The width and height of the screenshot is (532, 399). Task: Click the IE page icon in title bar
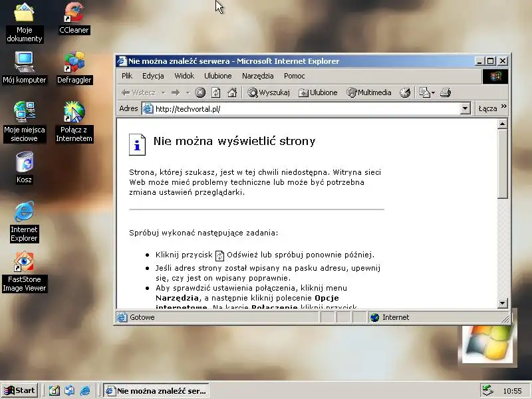(x=122, y=61)
